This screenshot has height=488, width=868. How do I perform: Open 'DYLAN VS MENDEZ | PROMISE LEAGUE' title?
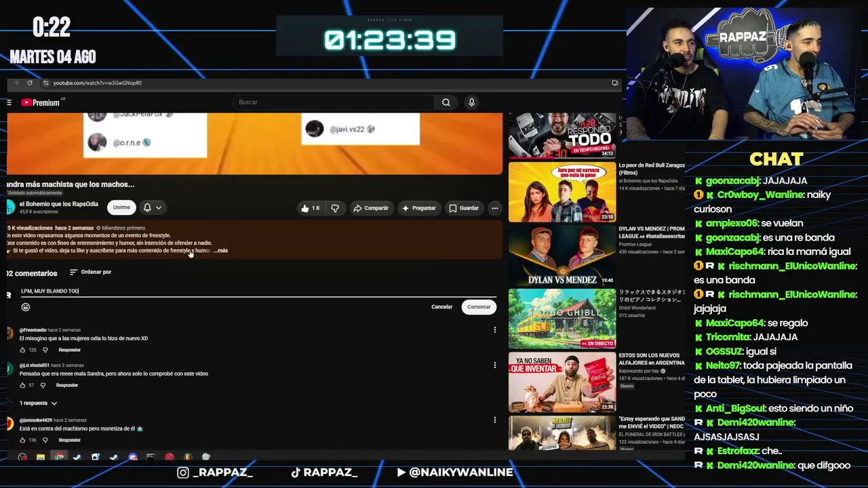click(x=652, y=232)
